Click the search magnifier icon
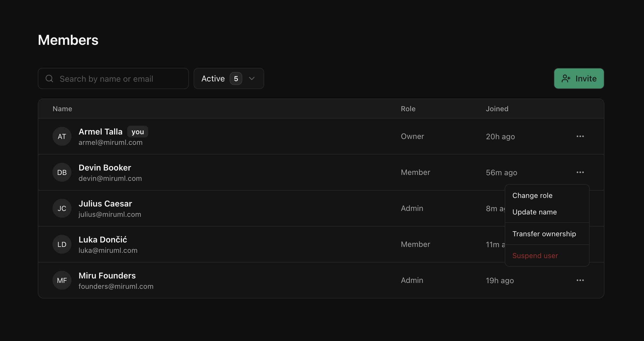Viewport: 644px width, 341px height. [x=49, y=78]
